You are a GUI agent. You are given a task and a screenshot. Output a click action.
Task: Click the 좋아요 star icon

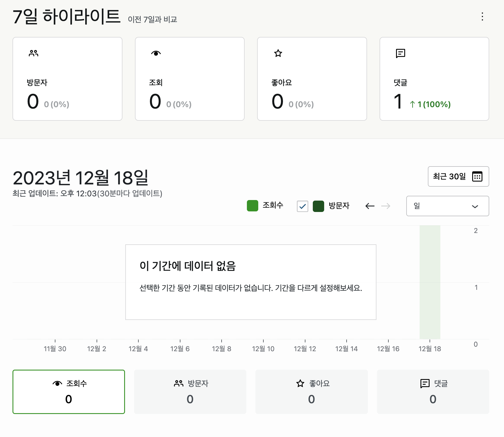278,53
